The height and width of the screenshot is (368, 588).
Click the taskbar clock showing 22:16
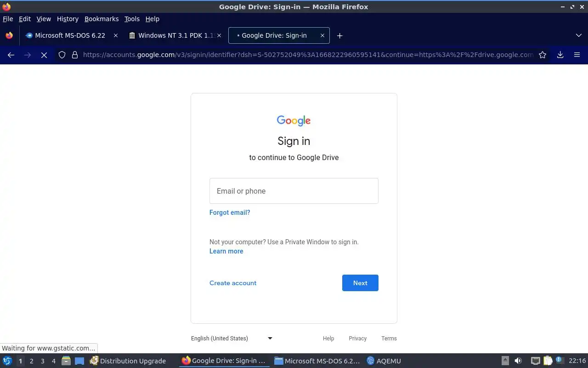pos(577,361)
